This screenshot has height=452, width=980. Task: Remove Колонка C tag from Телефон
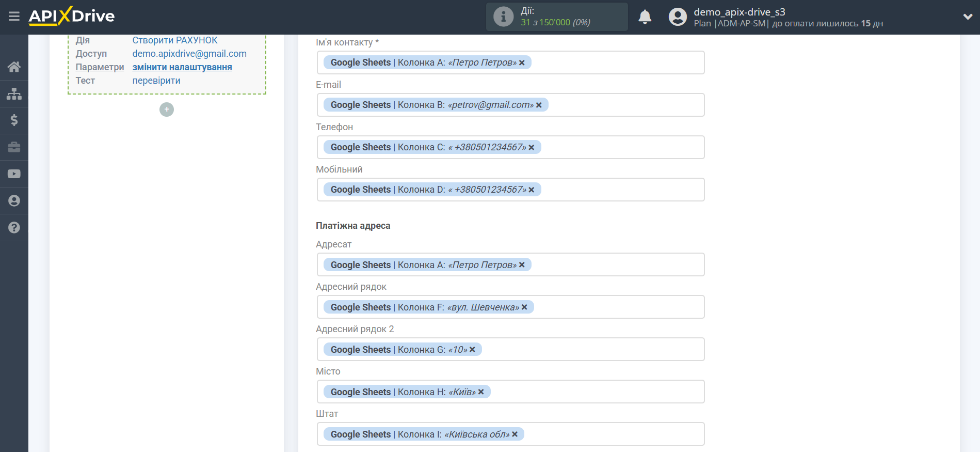click(532, 147)
